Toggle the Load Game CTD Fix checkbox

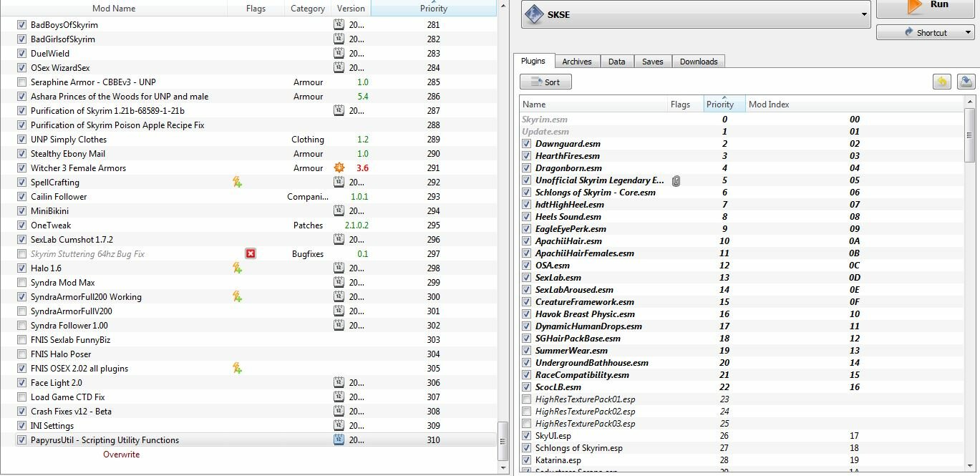[21, 397]
